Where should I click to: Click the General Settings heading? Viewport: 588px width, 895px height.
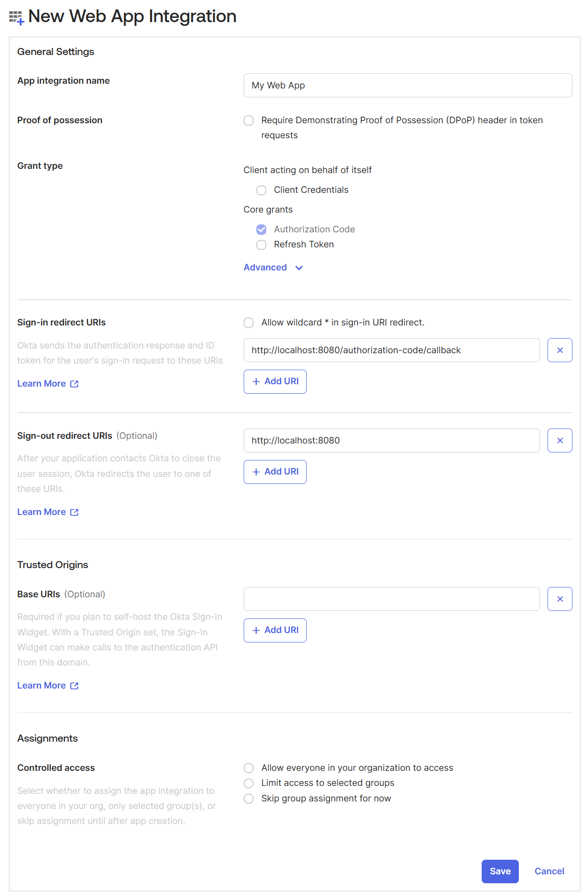(x=56, y=52)
